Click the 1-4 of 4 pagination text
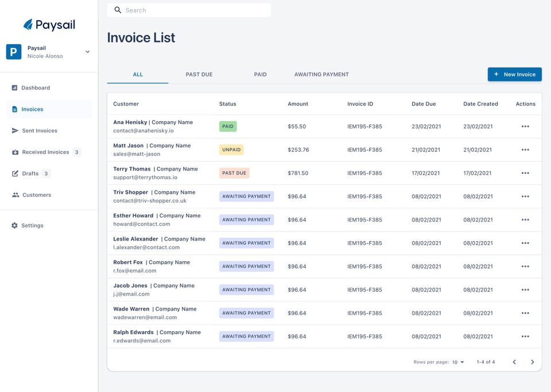Viewport: 551px width, 392px height. point(486,362)
